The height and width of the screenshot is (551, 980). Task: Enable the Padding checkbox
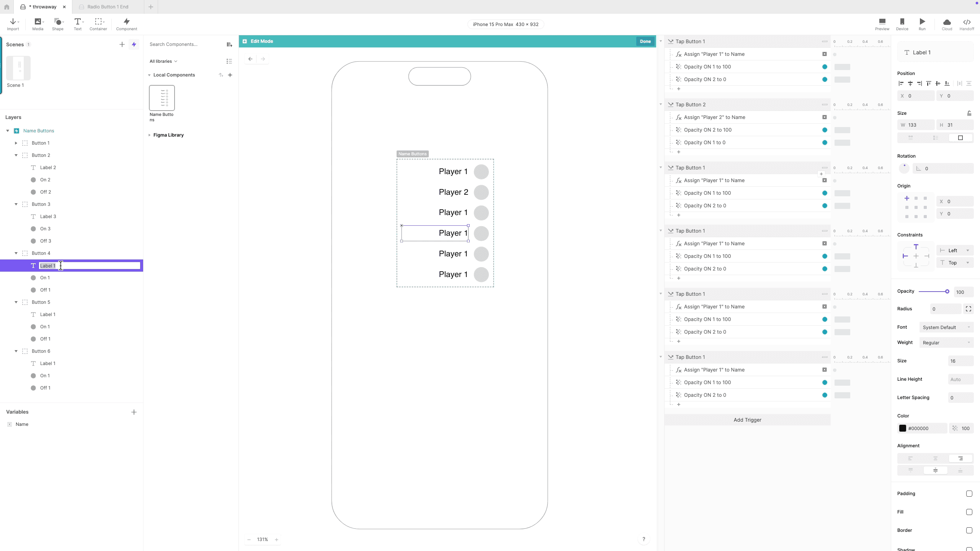pos(969,494)
